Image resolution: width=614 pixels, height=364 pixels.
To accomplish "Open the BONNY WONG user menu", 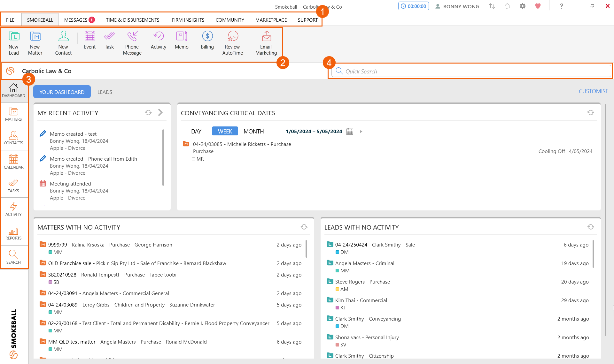I will 457,6.
